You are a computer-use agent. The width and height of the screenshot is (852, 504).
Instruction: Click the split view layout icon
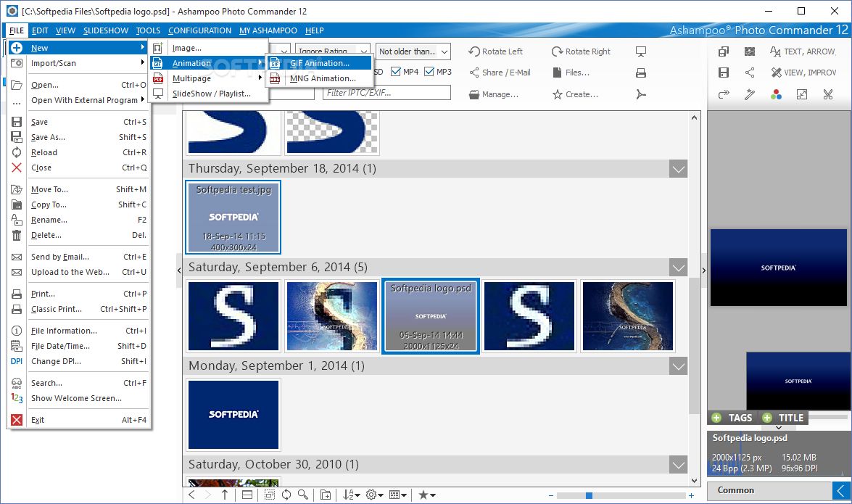pyautogui.click(x=247, y=495)
